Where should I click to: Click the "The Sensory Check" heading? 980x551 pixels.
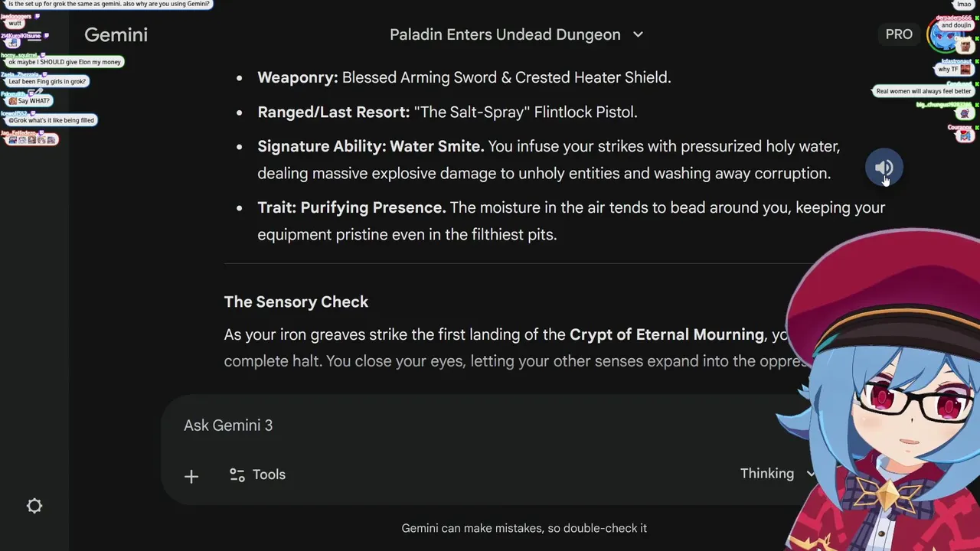point(296,302)
